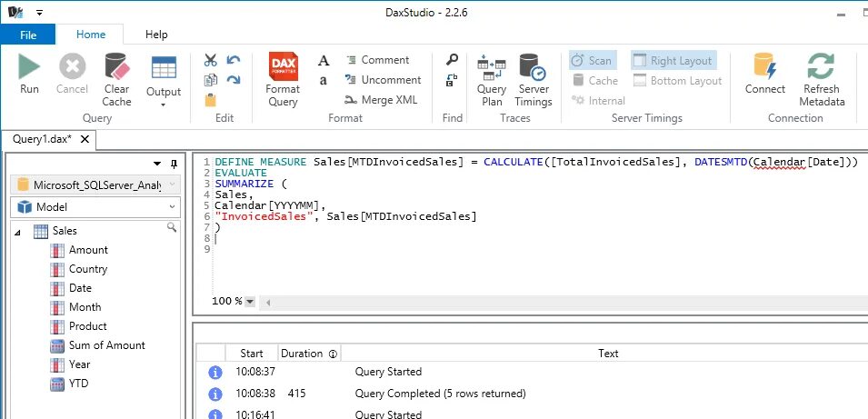Open the 100 % zoom dropdown
Viewport: 868px width, 419px height.
250,302
